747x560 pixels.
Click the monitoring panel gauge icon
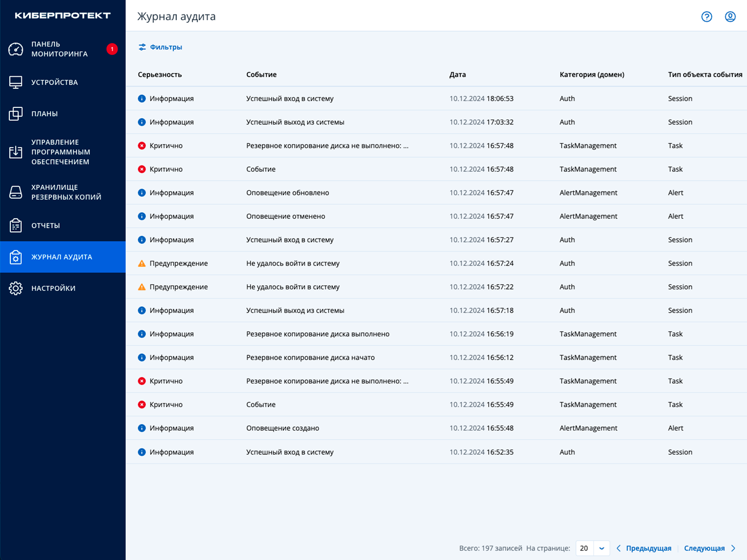16,49
